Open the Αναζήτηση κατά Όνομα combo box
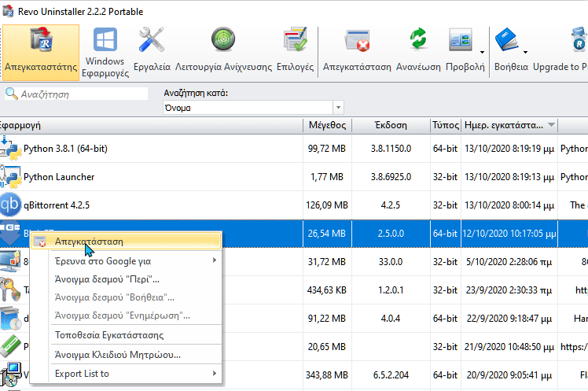The width and height of the screenshot is (588, 391). [253, 108]
